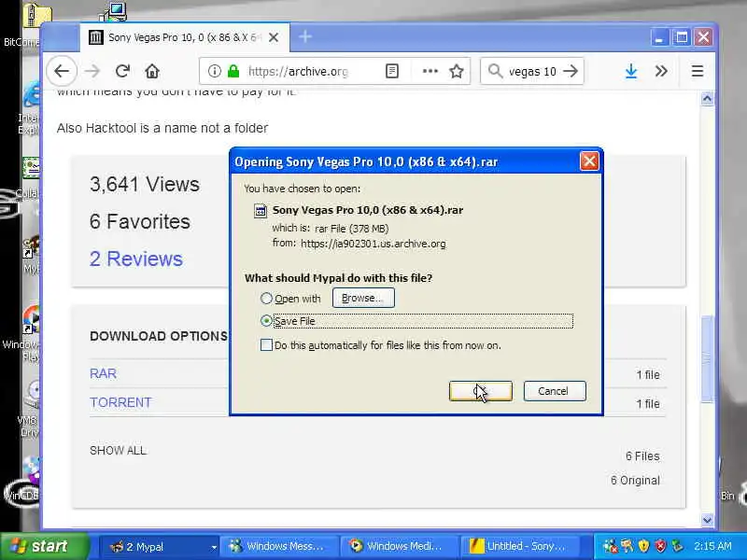Click the TORRENT download option
Image resolution: width=747 pixels, height=560 pixels.
tap(120, 403)
